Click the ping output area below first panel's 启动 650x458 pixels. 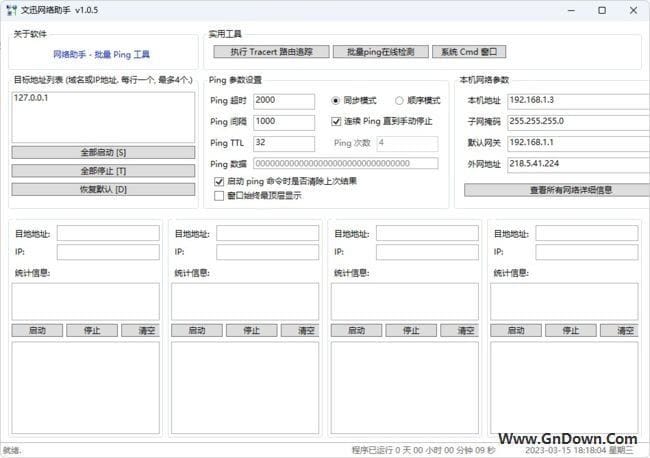(86, 388)
